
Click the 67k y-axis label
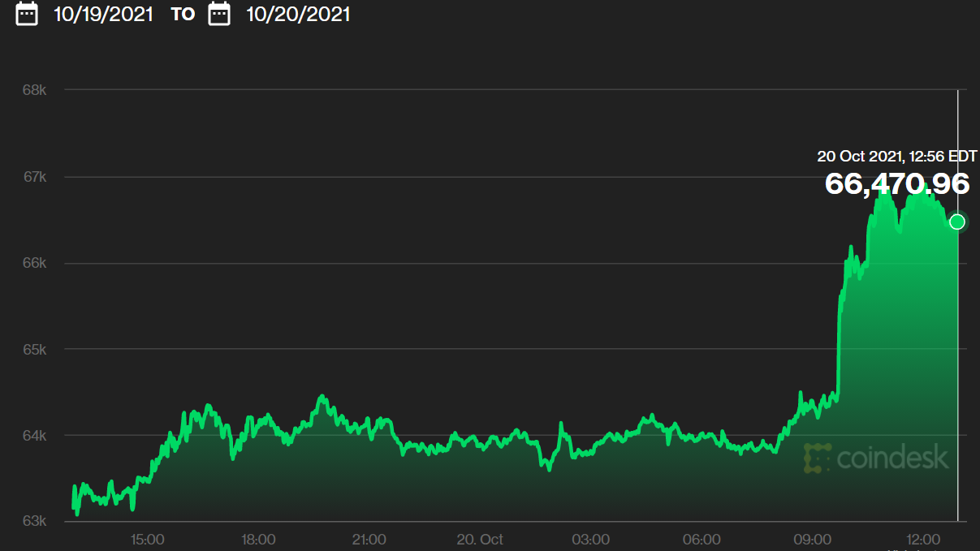pyautogui.click(x=34, y=177)
